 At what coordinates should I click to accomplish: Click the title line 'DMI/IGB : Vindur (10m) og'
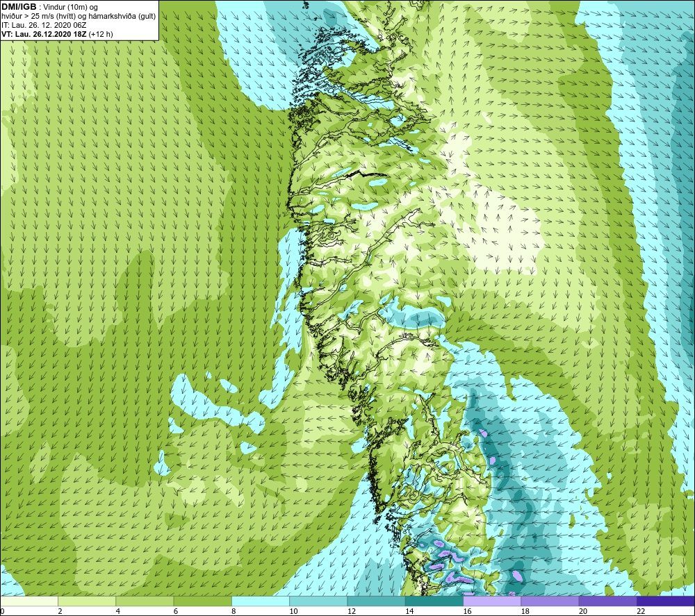pos(49,7)
